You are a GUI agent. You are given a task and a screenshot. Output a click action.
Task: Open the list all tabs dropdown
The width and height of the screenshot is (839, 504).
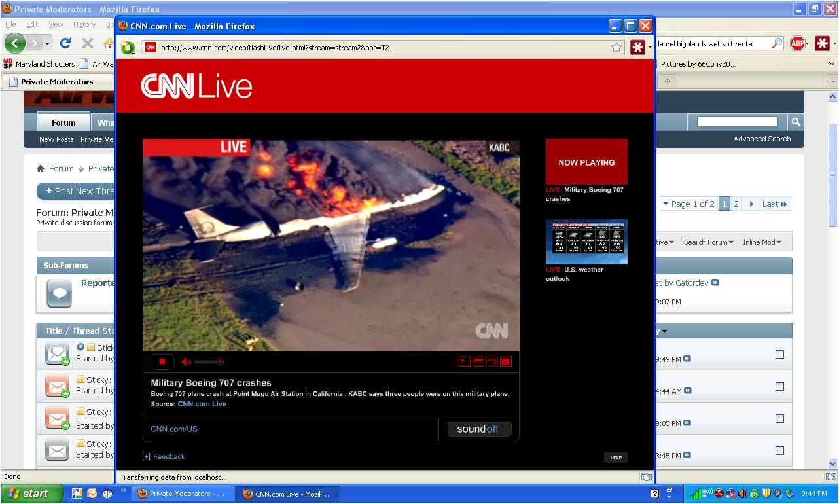click(832, 82)
